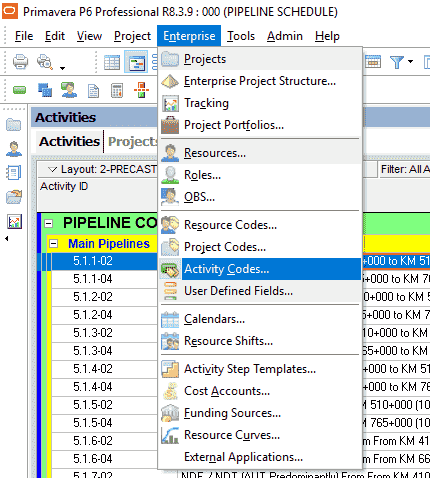This screenshot has height=478, width=430.
Task: Select activity row 5.1.6-02
Action: tap(104, 441)
